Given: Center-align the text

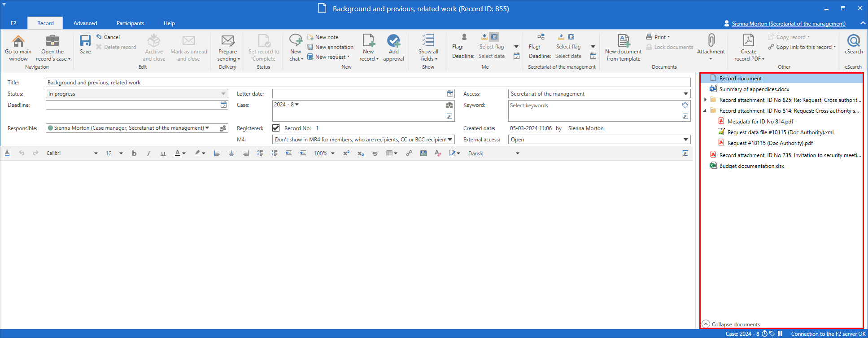Looking at the screenshot, I should (231, 153).
